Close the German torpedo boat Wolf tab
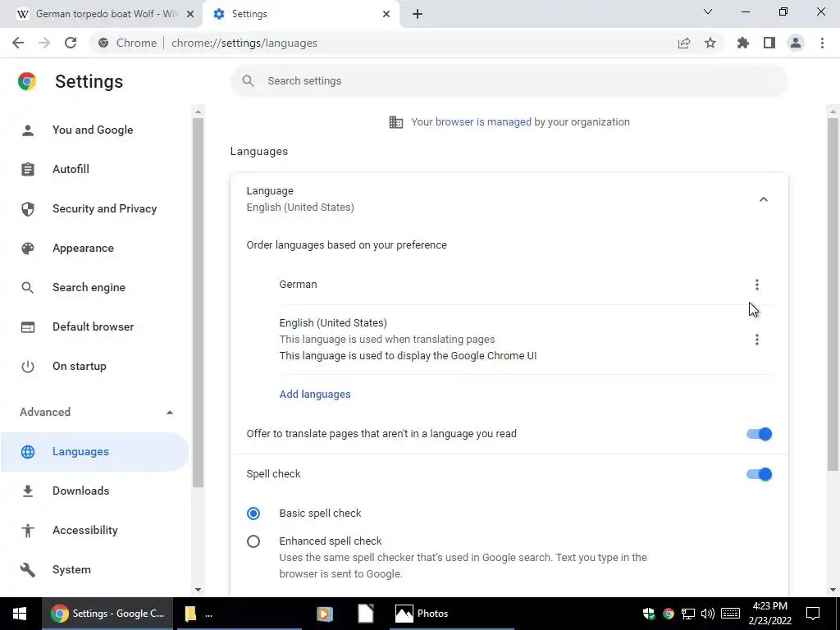Image resolution: width=840 pixels, height=630 pixels. click(x=190, y=14)
